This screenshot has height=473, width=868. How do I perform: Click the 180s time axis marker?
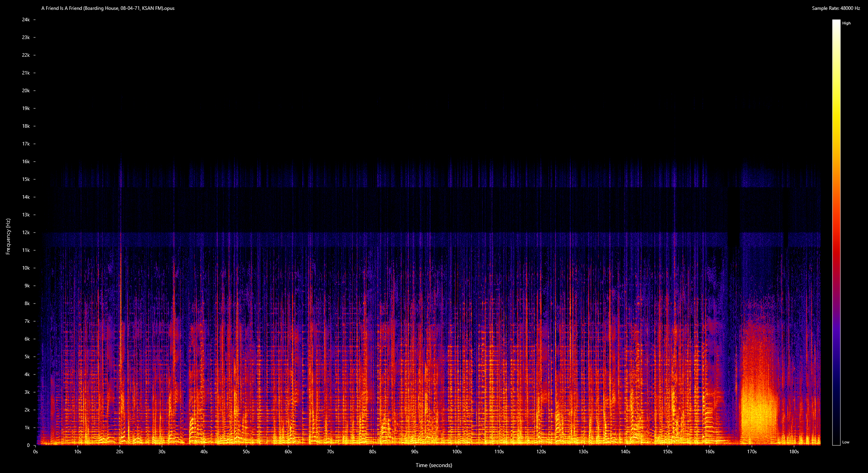click(x=794, y=452)
